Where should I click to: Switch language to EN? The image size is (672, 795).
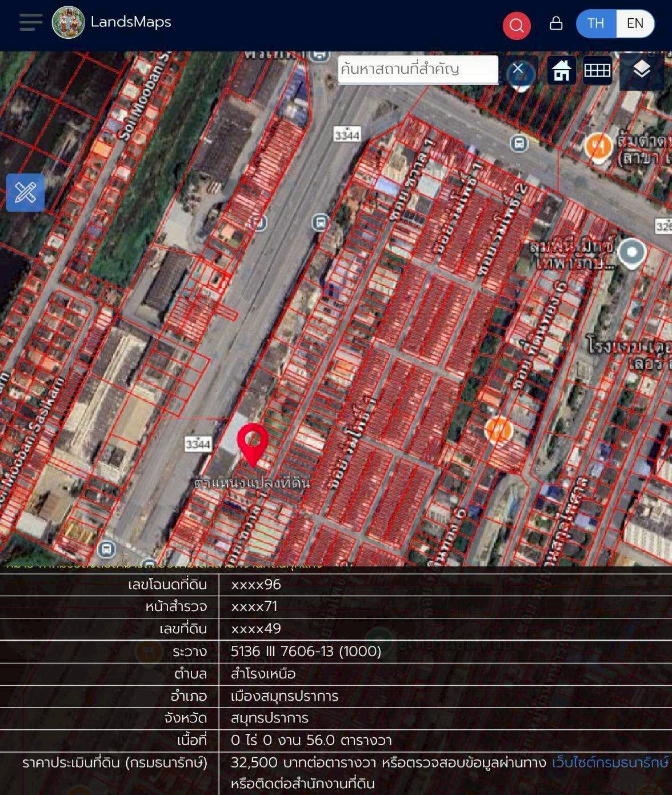[635, 23]
